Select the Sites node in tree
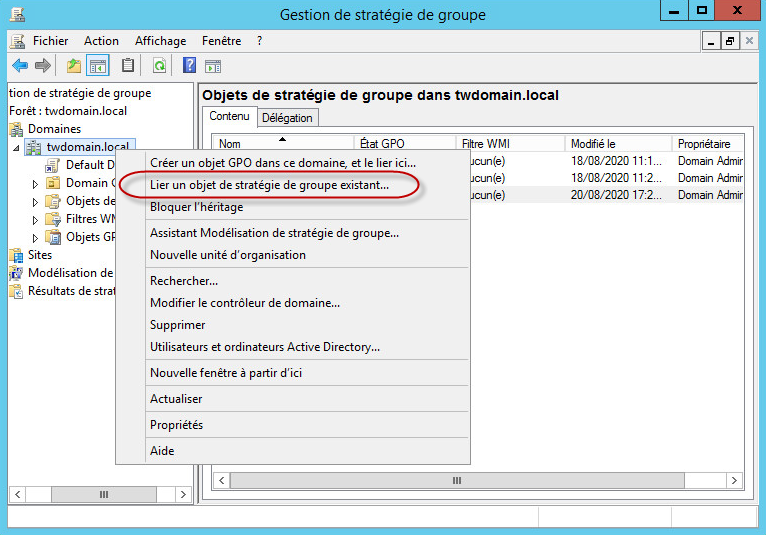Image resolution: width=766 pixels, height=535 pixels. coord(40,255)
